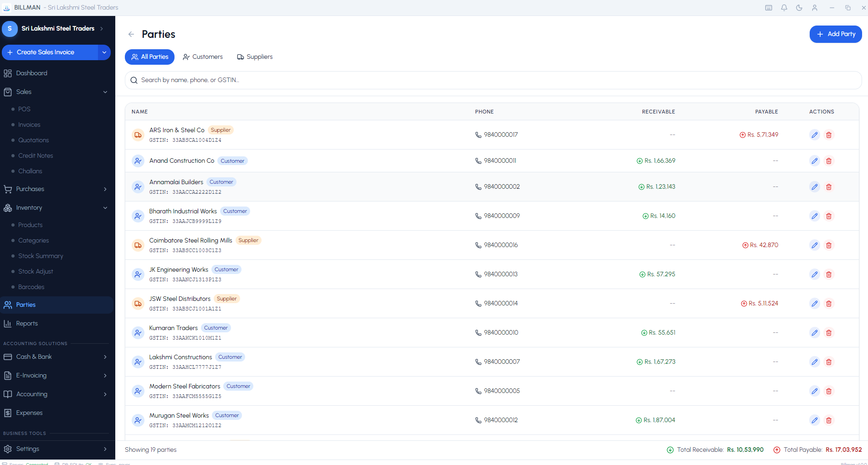Open Credit Notes in sidebar
This screenshot has height=465, width=868.
point(36,156)
